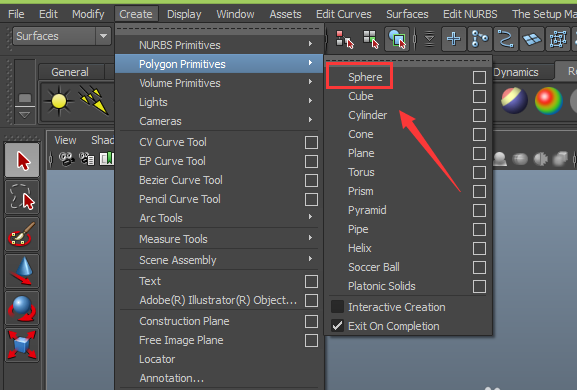Toggle snap to view planes icon
577x390 pixels.
coord(532,39)
